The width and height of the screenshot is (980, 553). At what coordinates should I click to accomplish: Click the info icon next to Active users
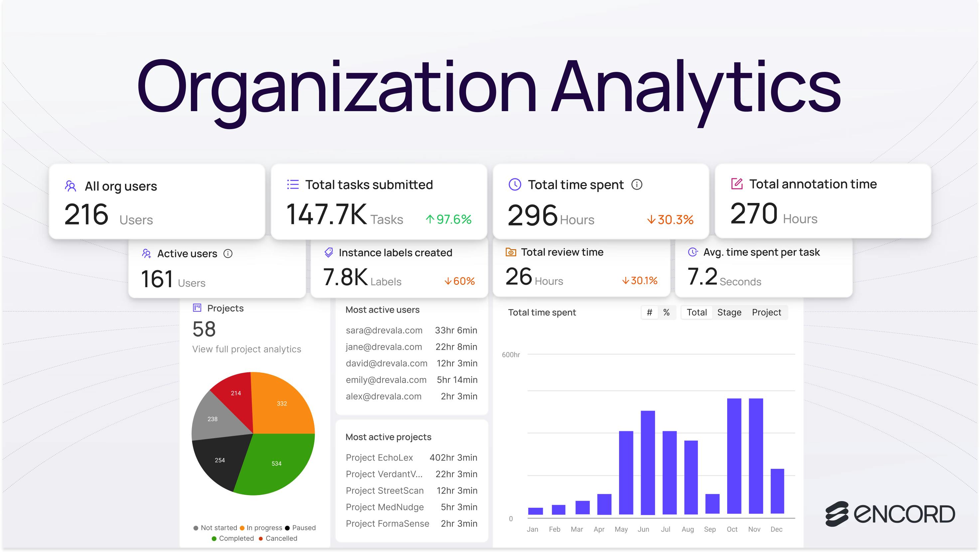tap(228, 254)
